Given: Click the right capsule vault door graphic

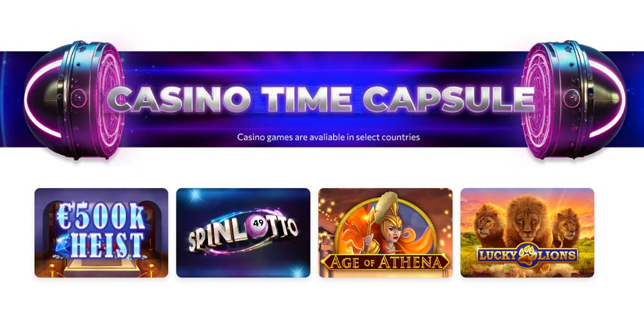Looking at the screenshot, I should coord(574,99).
